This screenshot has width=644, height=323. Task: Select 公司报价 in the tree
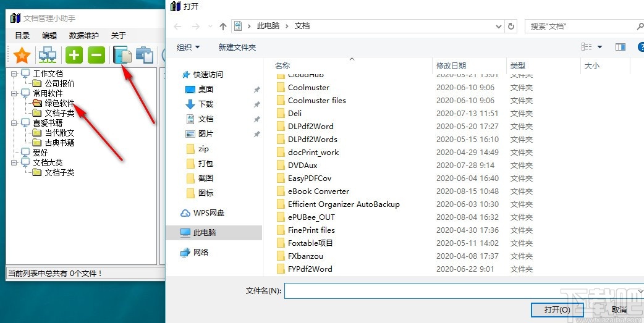coord(59,84)
